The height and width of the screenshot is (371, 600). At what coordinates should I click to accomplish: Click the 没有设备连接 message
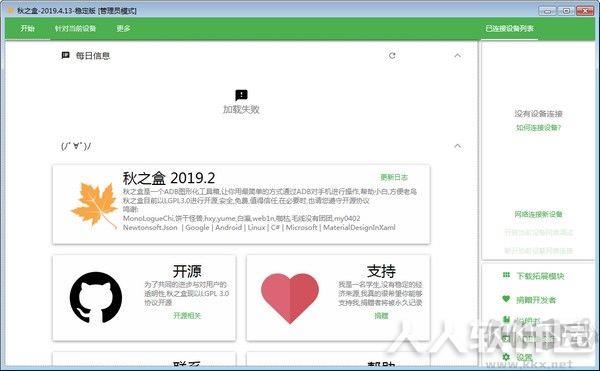coord(538,114)
